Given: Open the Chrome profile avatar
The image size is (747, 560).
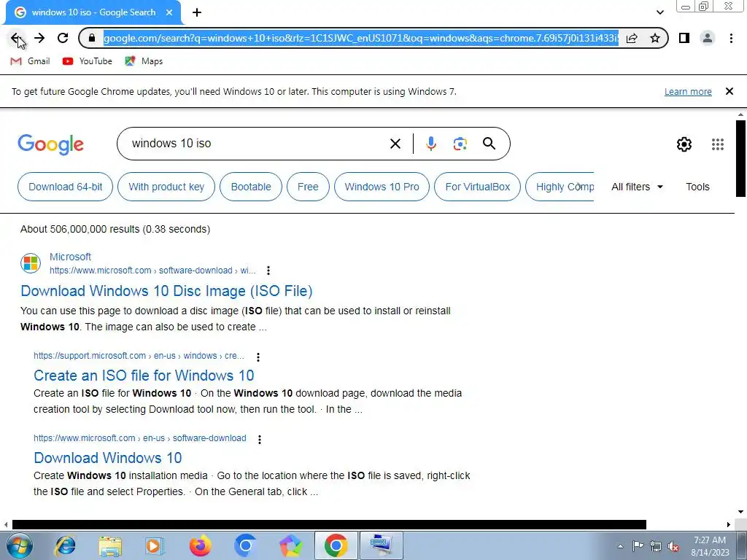Looking at the screenshot, I should [x=708, y=38].
